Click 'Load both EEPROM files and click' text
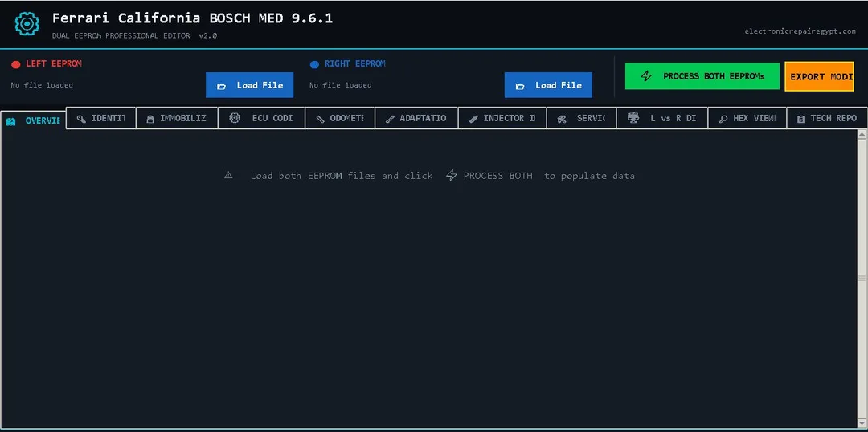The image size is (868, 432). pos(342,176)
